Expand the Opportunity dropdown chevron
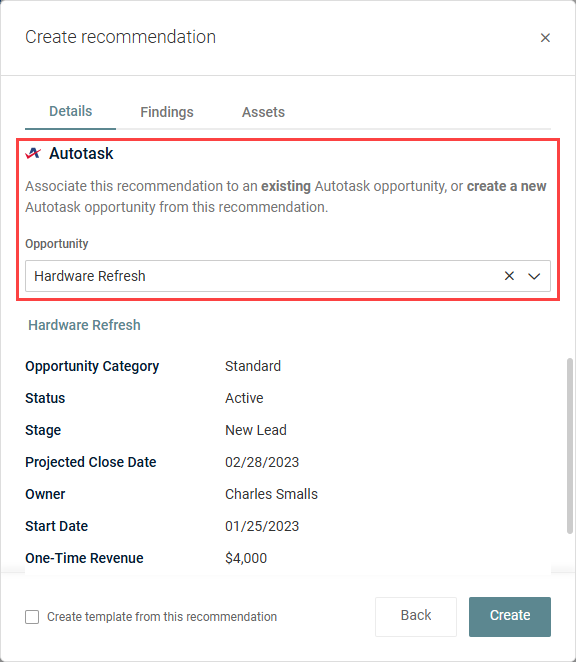Image resolution: width=576 pixels, height=662 pixels. pyautogui.click(x=534, y=276)
